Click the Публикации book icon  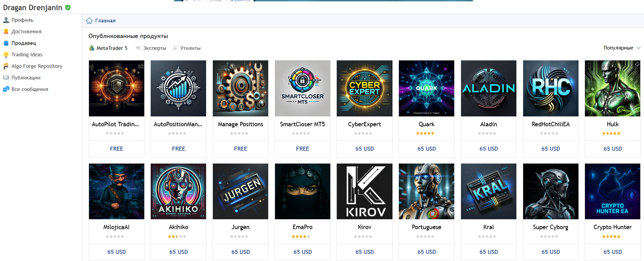click(6, 78)
